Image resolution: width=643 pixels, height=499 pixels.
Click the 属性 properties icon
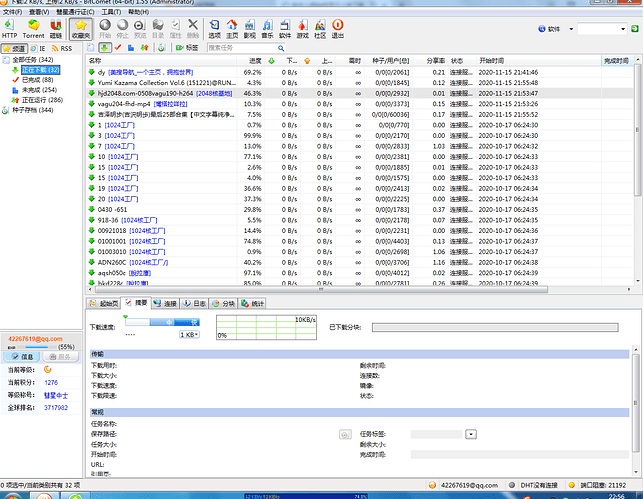tap(176, 29)
